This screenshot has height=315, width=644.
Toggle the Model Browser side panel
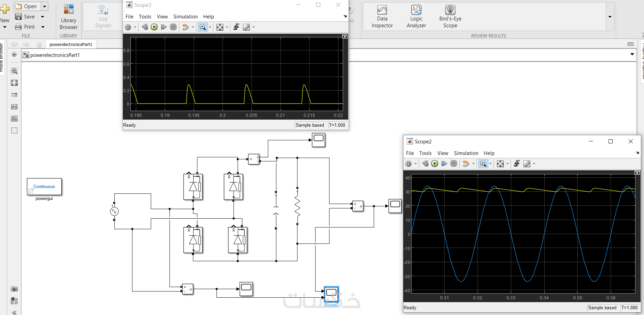(x=2, y=58)
